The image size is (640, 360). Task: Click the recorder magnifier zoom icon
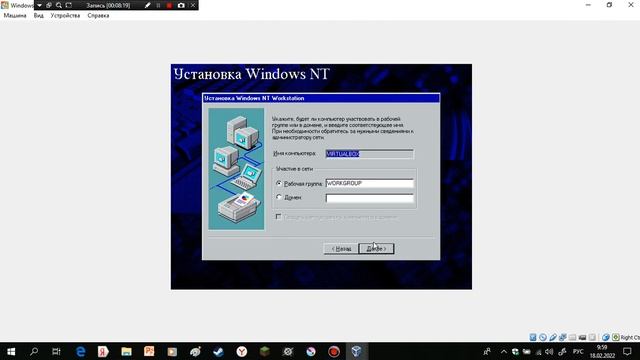[59, 5]
